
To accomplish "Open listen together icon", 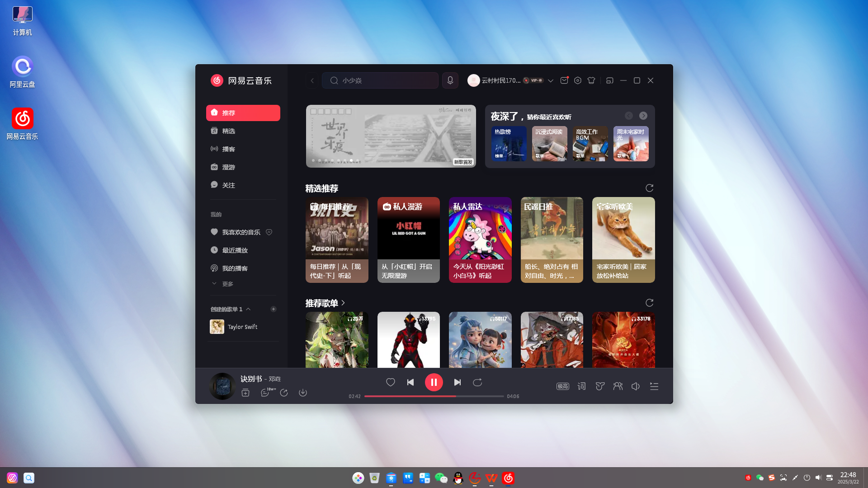I will [618, 386].
